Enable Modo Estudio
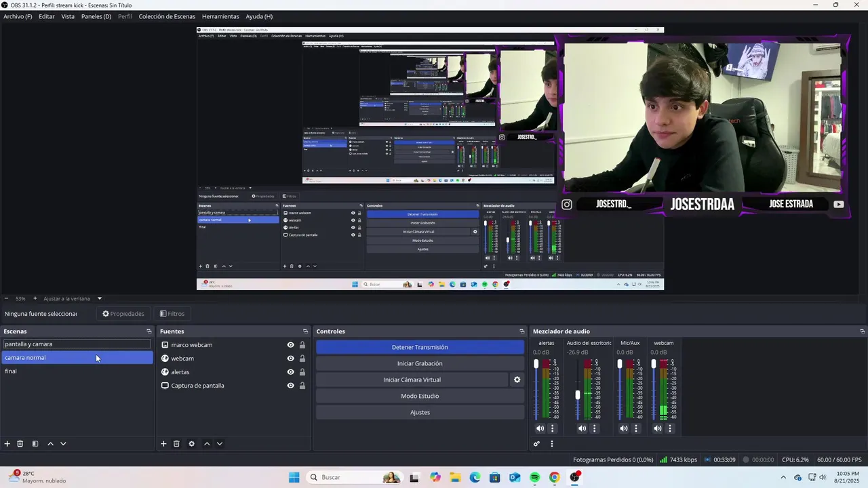 tap(420, 396)
